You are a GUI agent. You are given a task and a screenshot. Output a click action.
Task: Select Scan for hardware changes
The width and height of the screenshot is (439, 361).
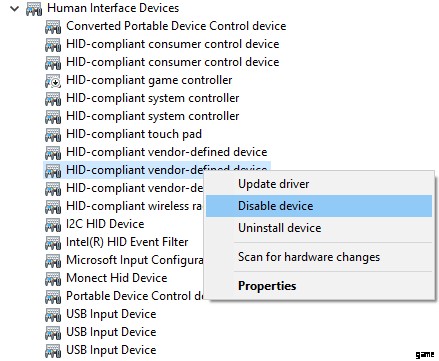point(309,257)
